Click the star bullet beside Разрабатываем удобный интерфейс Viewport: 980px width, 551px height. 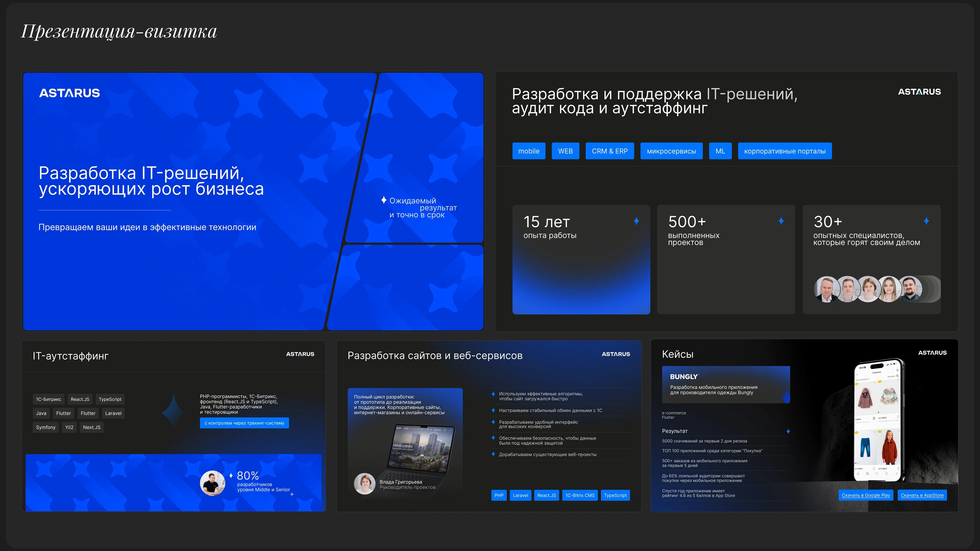[x=493, y=422]
